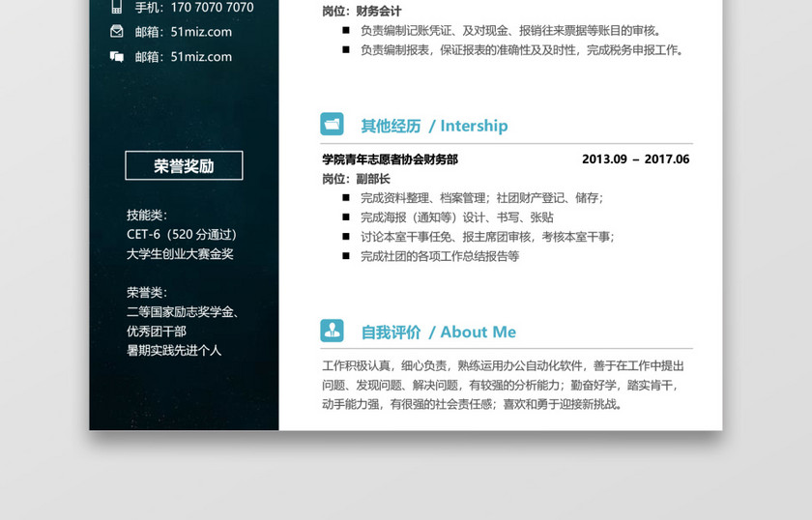Click the 荣誉类: label
Screen dimensions: 812x520
pos(147,293)
